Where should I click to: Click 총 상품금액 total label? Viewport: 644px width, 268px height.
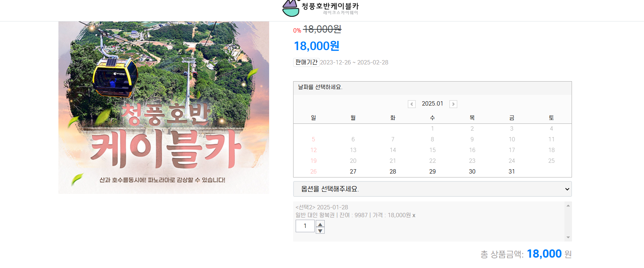click(502, 254)
